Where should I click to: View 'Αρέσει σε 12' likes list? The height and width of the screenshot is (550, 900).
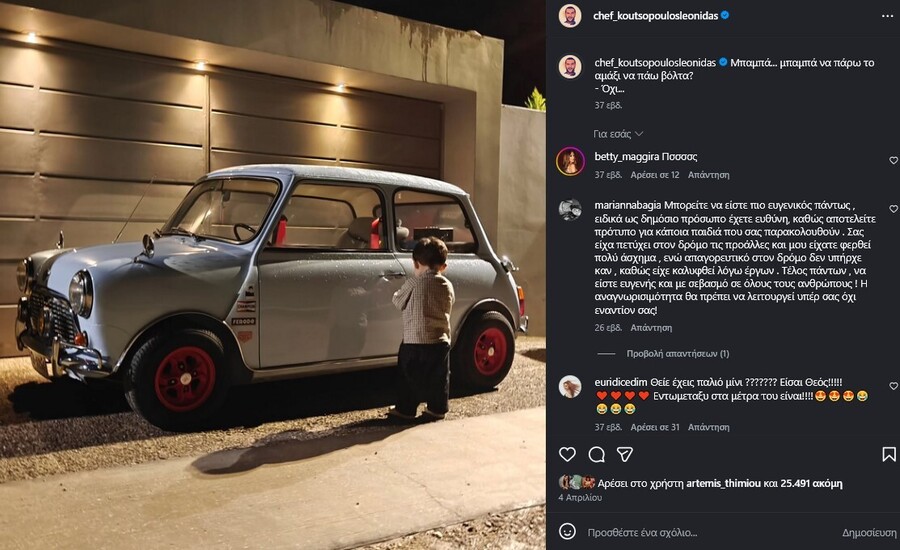[x=655, y=175]
